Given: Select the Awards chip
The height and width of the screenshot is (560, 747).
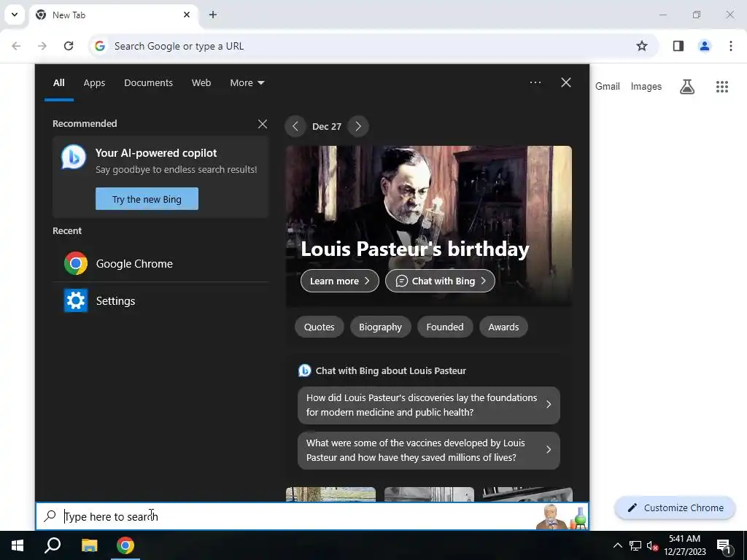Looking at the screenshot, I should tap(503, 327).
